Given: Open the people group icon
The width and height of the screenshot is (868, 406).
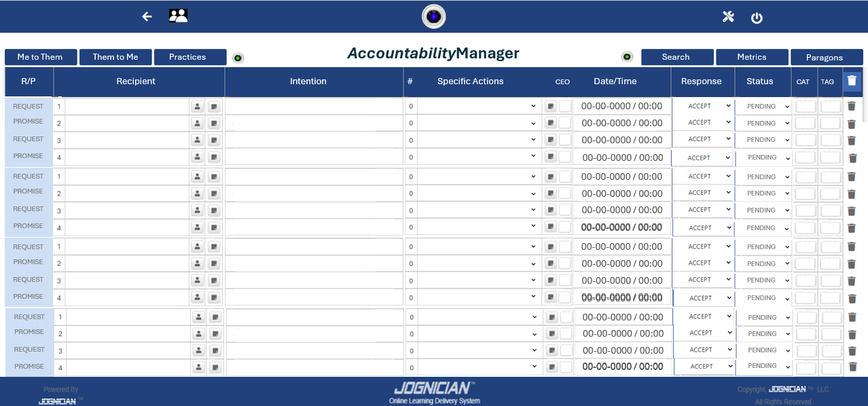Looking at the screenshot, I should pyautogui.click(x=178, y=16).
